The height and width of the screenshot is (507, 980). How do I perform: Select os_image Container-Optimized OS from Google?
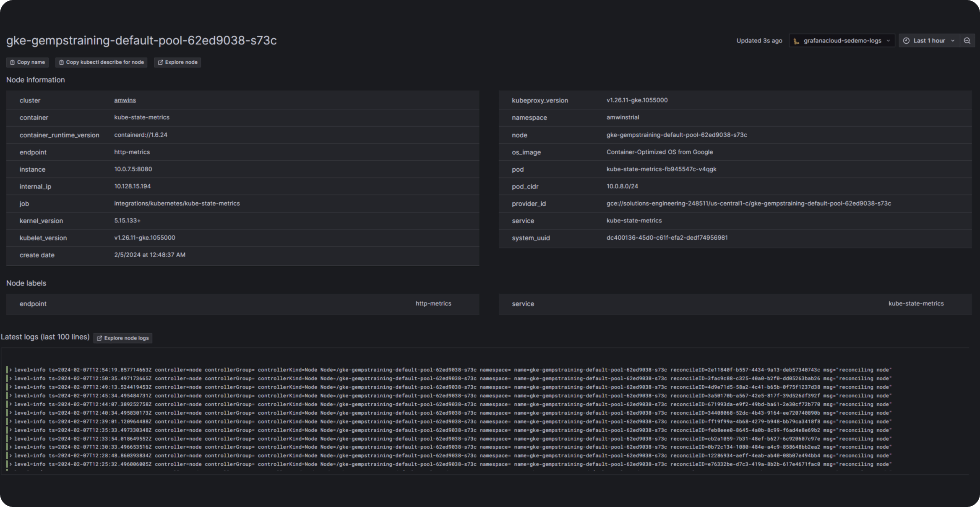click(x=659, y=152)
